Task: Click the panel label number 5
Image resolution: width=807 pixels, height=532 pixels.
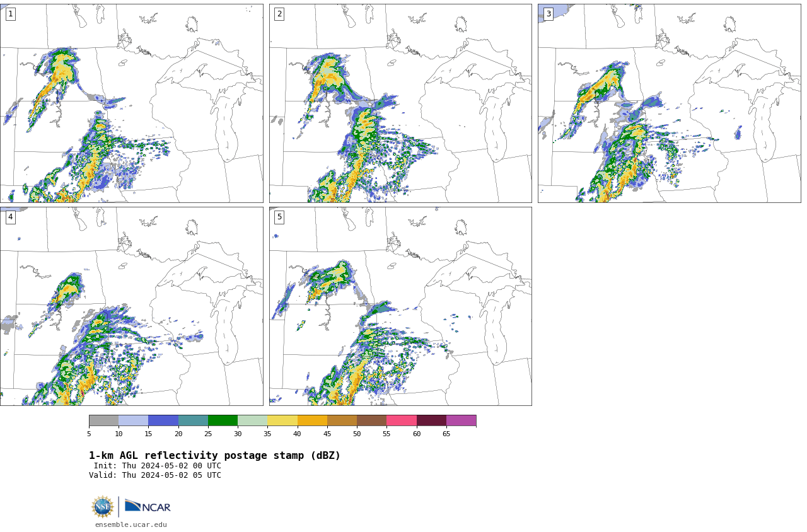Action: click(279, 217)
